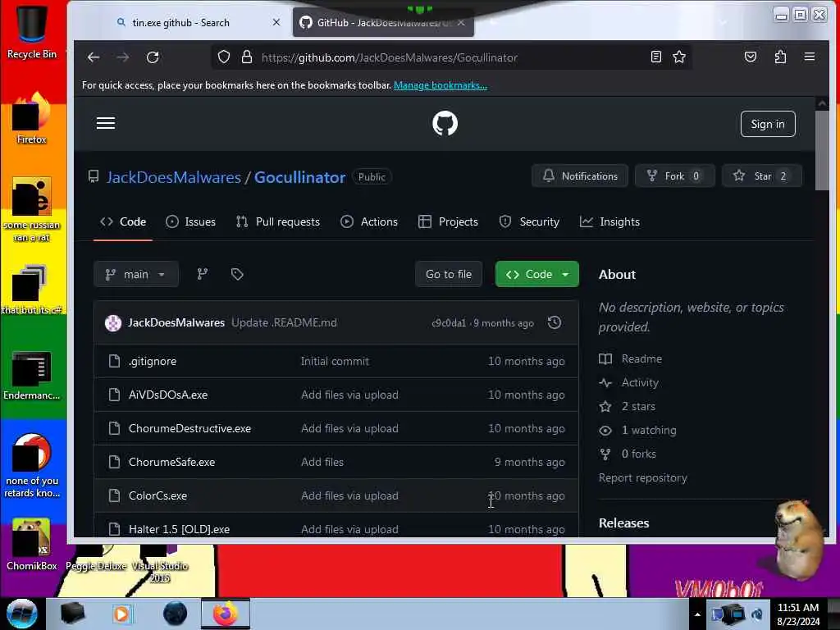The image size is (840, 630).
Task: Open Visual Studio 2015 desktop shortcut
Action: point(160,564)
